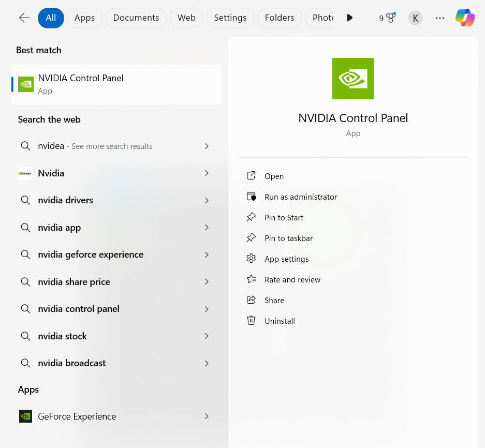Select the GeForce Experience app result
The image size is (485, 448).
click(76, 416)
